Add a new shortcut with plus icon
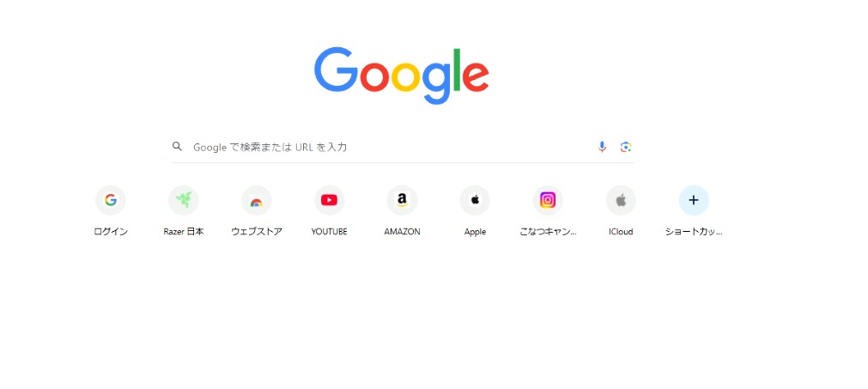This screenshot has width=868, height=389. (x=694, y=200)
